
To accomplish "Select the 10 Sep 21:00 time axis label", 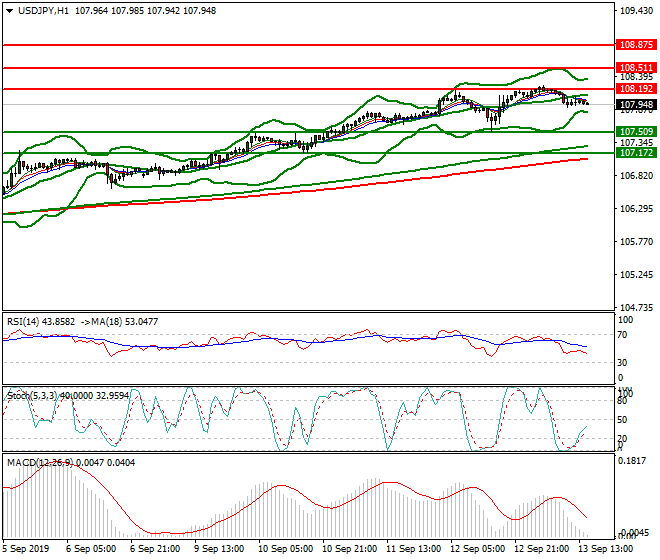I will tap(350, 549).
